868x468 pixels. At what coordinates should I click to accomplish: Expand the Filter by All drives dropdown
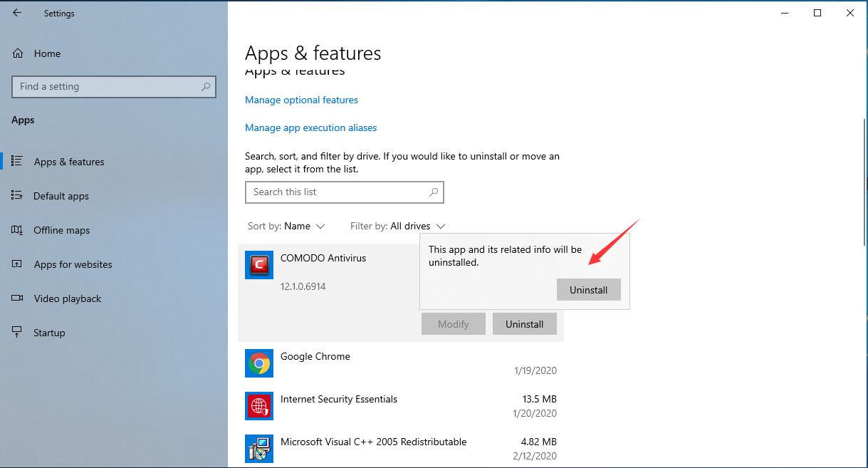398,226
